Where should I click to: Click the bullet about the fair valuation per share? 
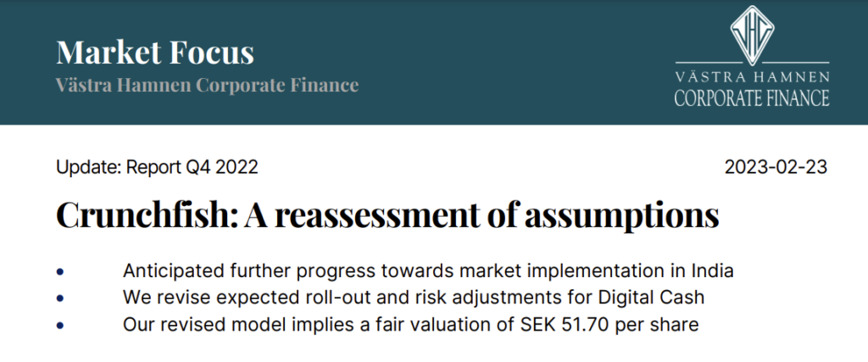(x=411, y=326)
